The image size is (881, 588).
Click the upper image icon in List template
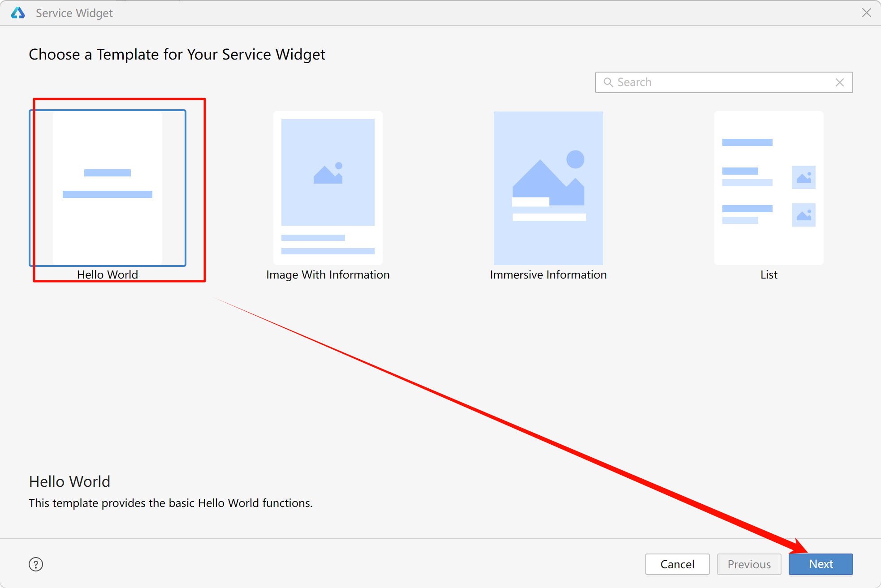pos(803,177)
